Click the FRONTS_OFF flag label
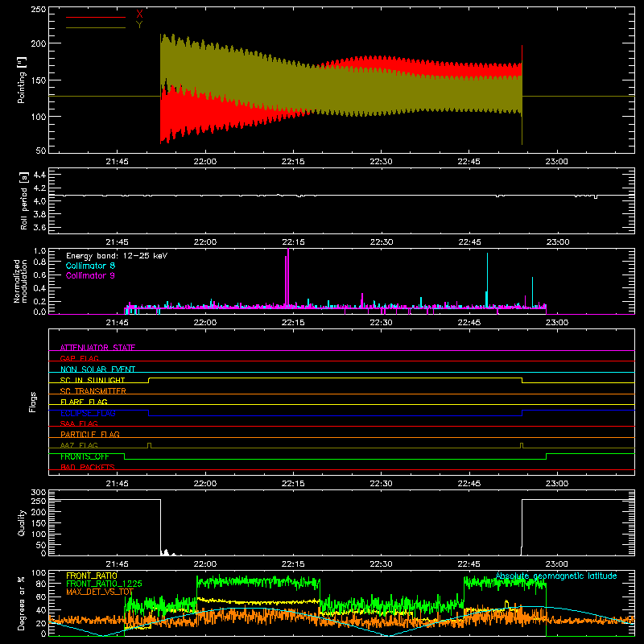 coord(85,456)
